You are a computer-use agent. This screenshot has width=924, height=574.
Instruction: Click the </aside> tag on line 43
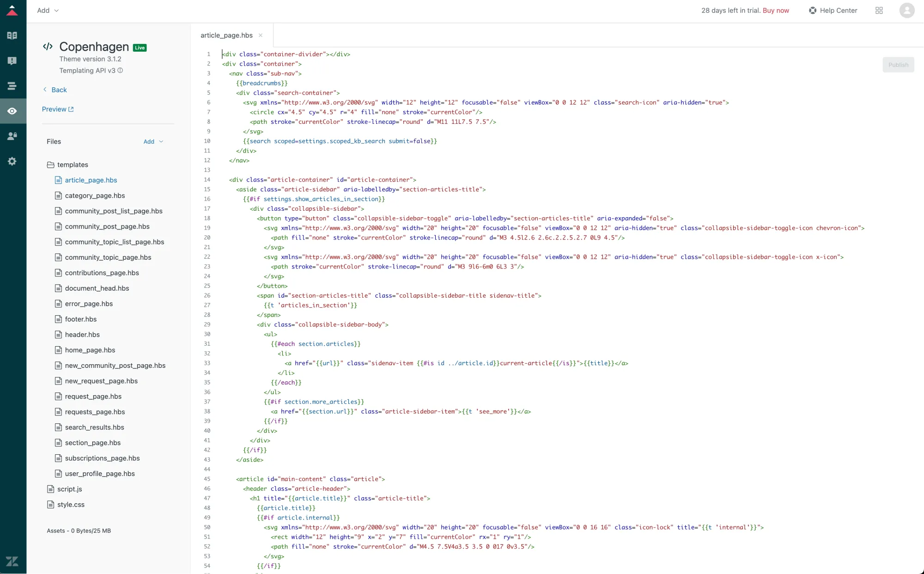click(249, 460)
